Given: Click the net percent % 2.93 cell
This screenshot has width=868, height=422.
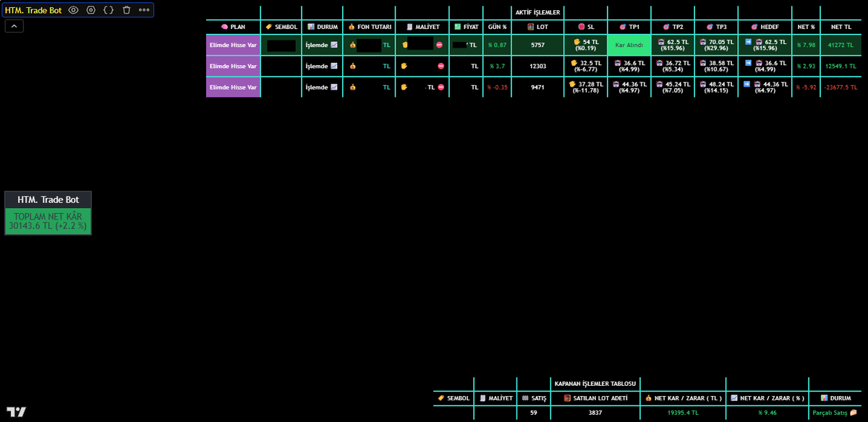Looking at the screenshot, I should [x=806, y=66].
